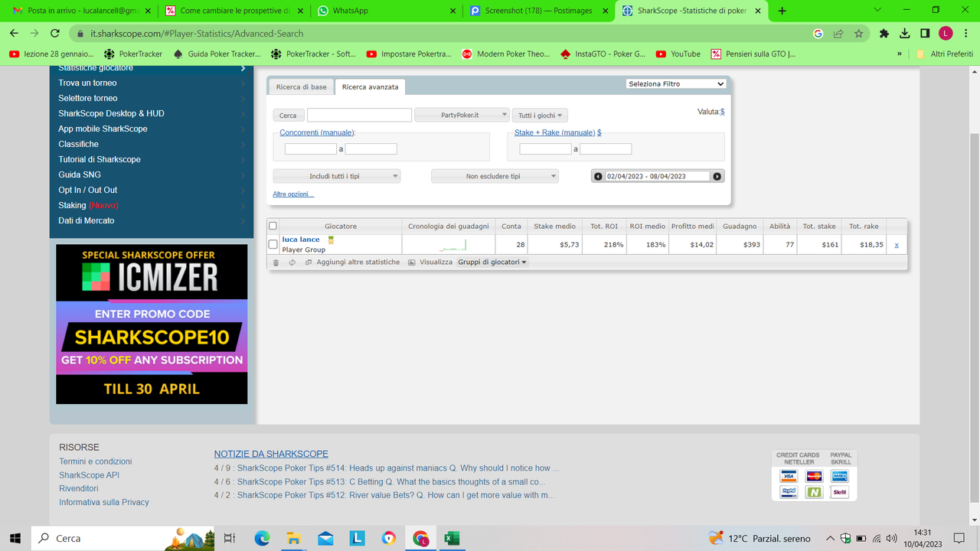The width and height of the screenshot is (980, 551).
Task: Refresh statistics with the refresh icon
Action: click(291, 262)
